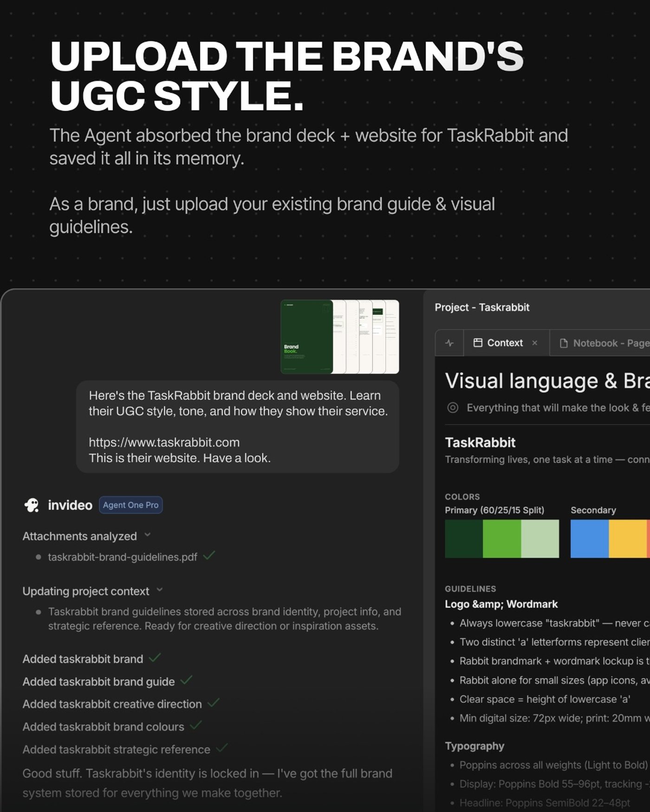Click checkmark beside Added taskrabbit brand colours
This screenshot has width=650, height=812.
pos(196,725)
